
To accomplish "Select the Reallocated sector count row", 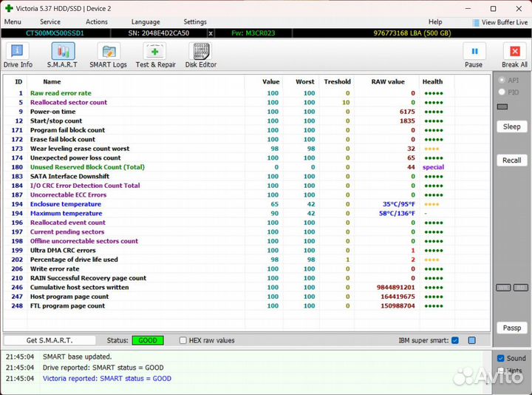I will (x=68, y=102).
